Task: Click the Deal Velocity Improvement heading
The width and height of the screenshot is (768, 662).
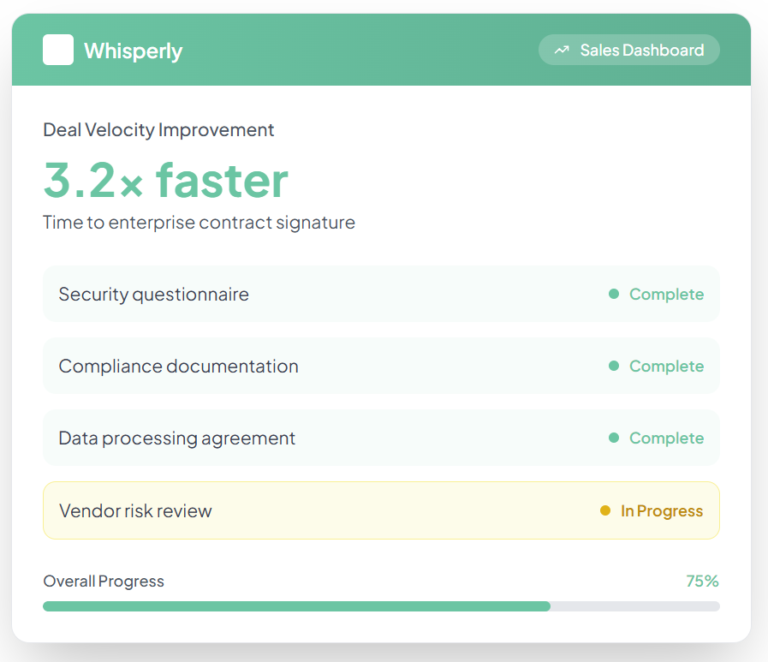Action: pyautogui.click(x=158, y=130)
